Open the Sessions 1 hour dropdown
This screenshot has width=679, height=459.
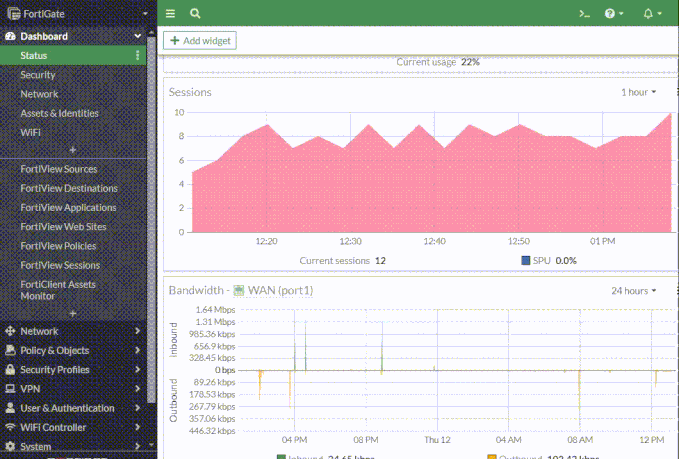638,92
